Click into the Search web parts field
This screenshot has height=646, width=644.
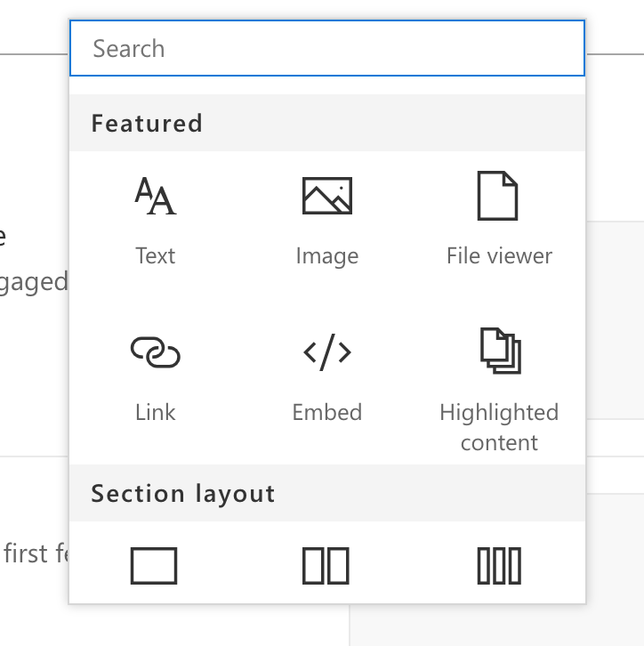tap(327, 48)
